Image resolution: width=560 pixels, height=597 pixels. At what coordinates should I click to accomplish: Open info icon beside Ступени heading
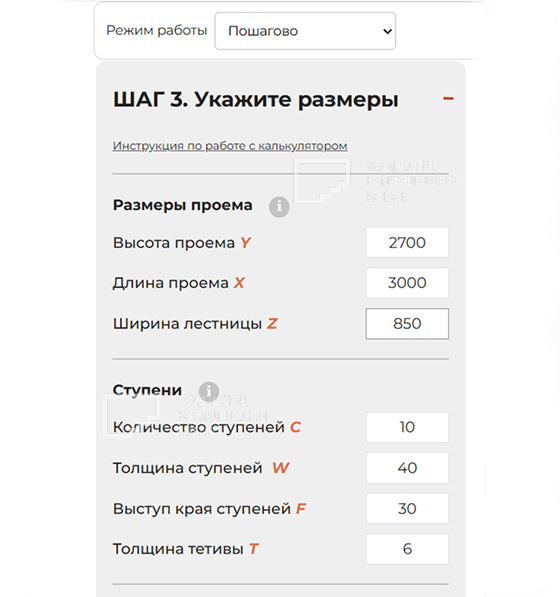[209, 391]
